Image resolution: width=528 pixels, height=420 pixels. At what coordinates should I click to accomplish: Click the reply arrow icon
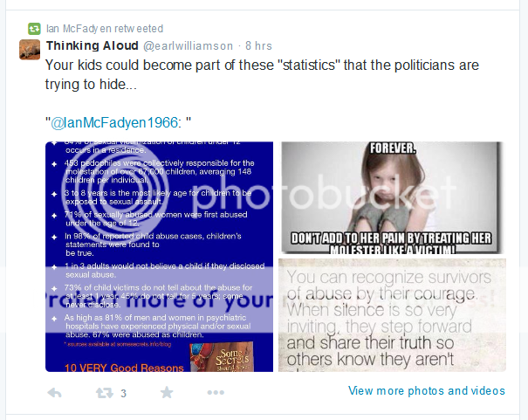[x=55, y=393]
